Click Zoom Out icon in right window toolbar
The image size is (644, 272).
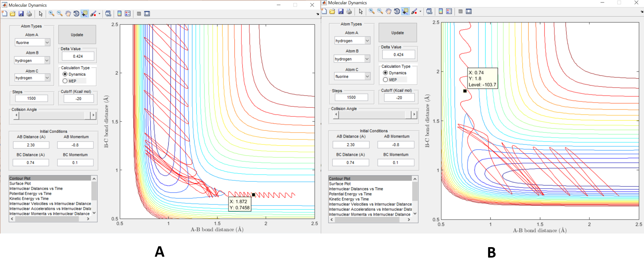(380, 11)
